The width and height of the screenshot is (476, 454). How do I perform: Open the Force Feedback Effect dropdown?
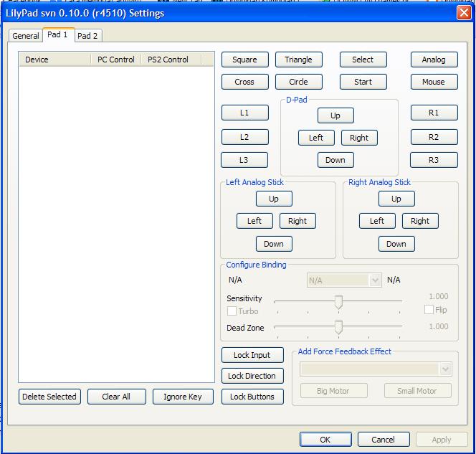(x=376, y=369)
